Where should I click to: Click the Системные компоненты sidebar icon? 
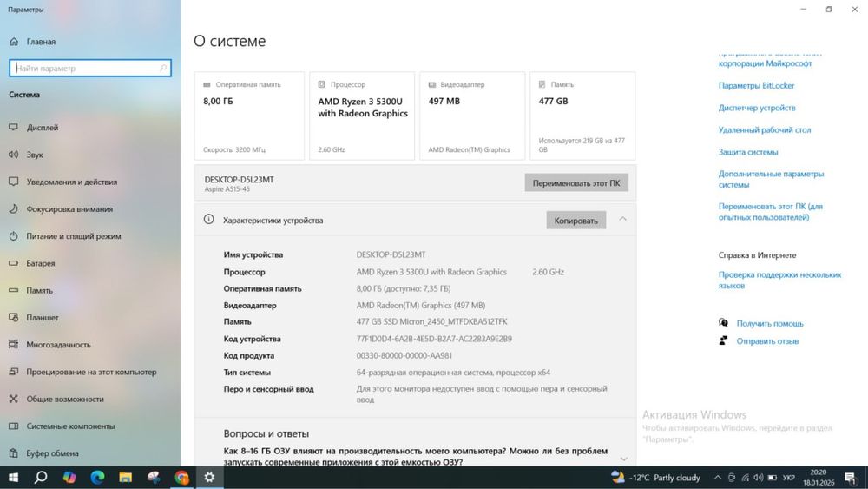click(14, 426)
